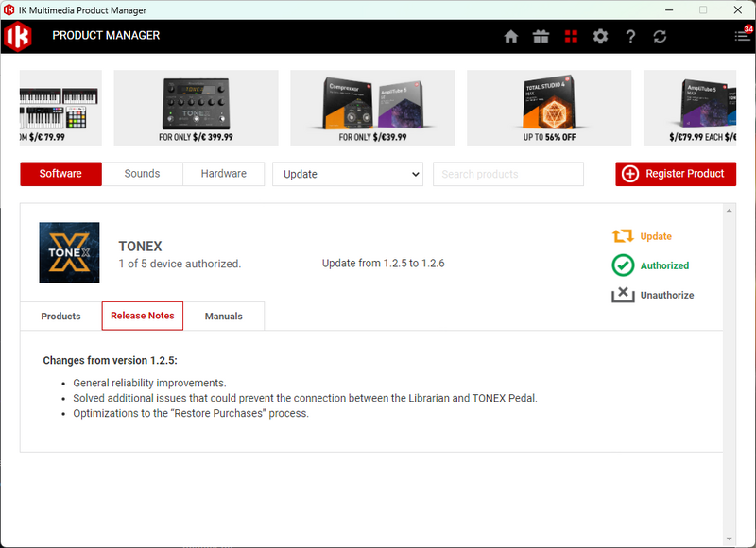The width and height of the screenshot is (756, 548).
Task: Open the AmpliTube 5 $79.99 banner
Action: coord(690,108)
